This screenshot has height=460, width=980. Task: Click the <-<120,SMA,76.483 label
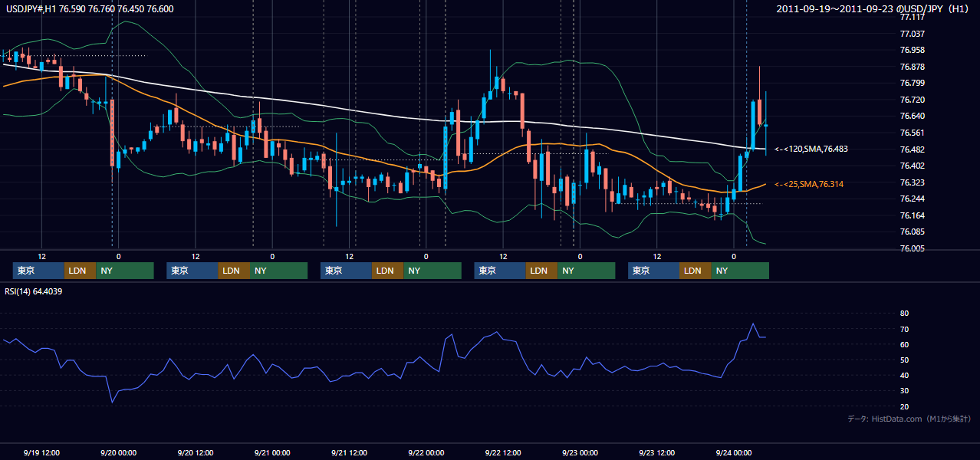pos(811,149)
